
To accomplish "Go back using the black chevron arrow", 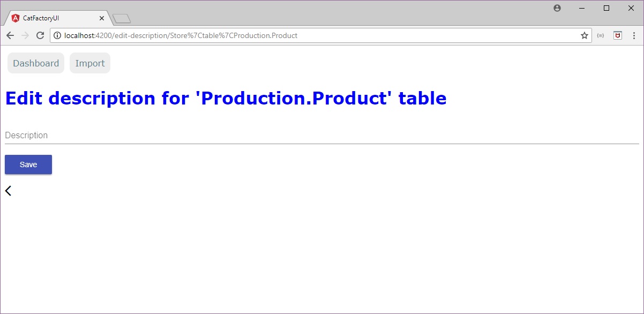I will point(8,191).
